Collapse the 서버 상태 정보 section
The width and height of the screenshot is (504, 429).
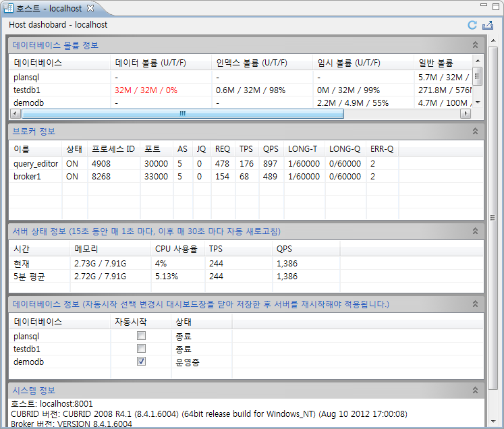click(475, 231)
